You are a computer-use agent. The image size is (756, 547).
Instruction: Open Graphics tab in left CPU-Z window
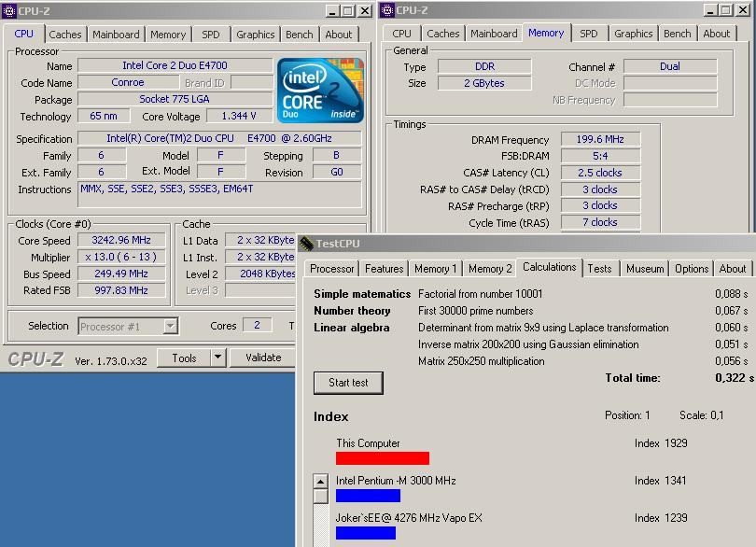tap(255, 35)
